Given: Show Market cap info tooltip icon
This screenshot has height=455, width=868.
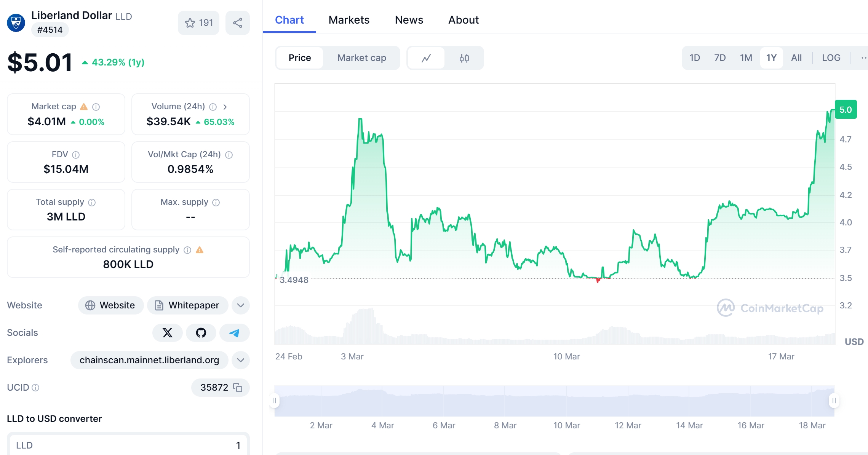Looking at the screenshot, I should pyautogui.click(x=96, y=107).
